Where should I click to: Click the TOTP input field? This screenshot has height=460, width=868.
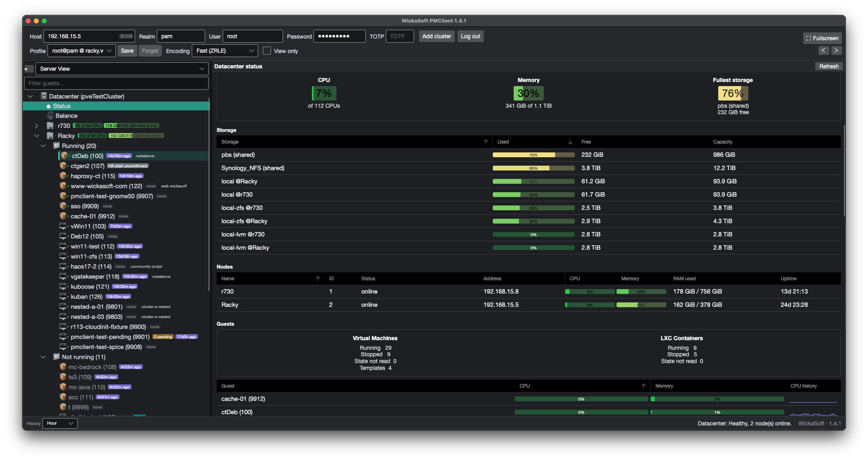coord(399,36)
